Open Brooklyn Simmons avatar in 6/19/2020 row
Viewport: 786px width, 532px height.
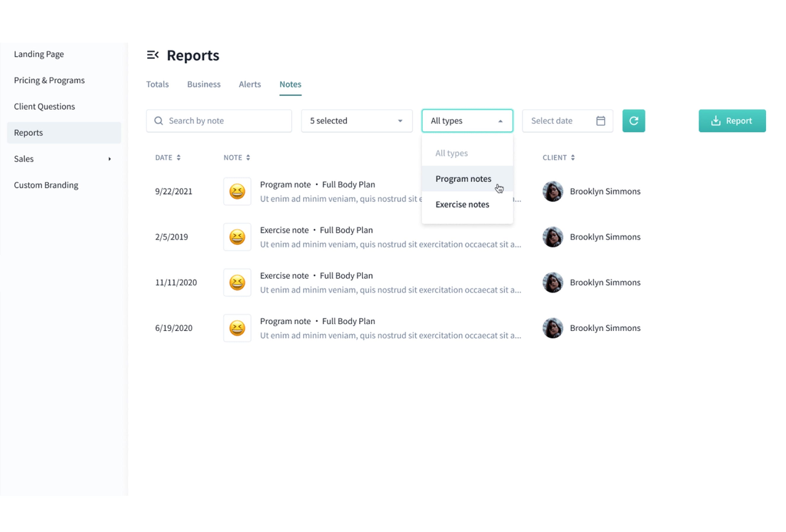click(553, 328)
